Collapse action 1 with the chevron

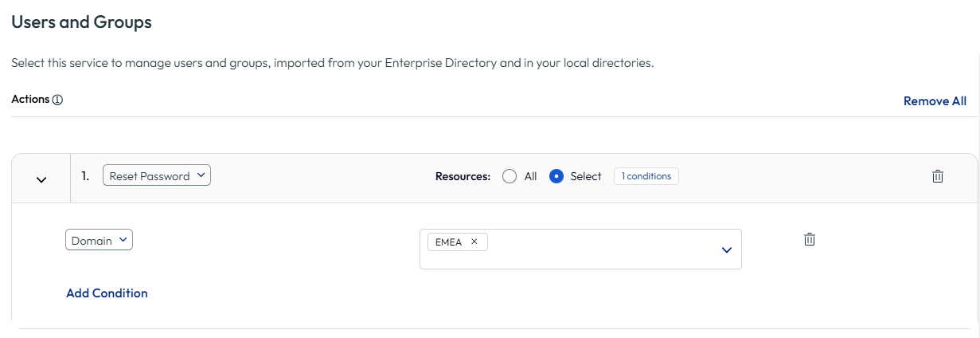tap(41, 179)
